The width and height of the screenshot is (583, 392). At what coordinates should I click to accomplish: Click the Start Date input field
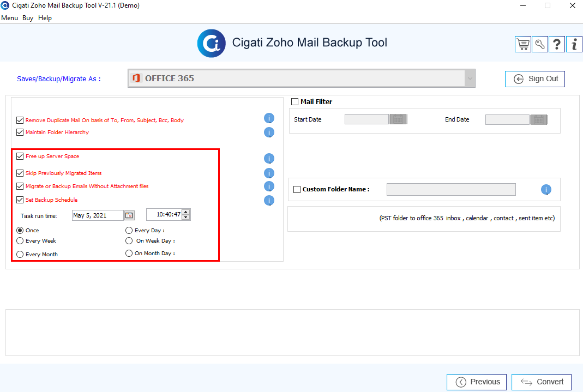tap(366, 119)
